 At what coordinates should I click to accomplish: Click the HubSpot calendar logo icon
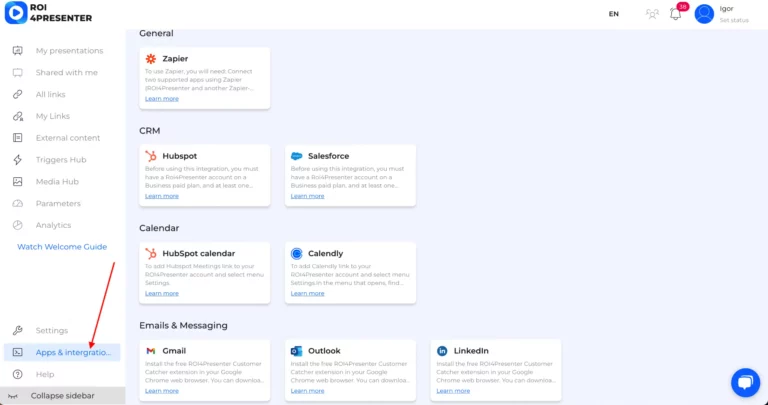point(151,254)
